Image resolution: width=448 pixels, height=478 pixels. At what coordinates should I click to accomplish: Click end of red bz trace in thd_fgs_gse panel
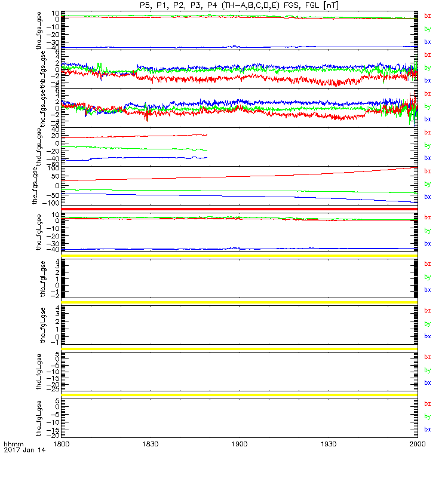point(207,135)
